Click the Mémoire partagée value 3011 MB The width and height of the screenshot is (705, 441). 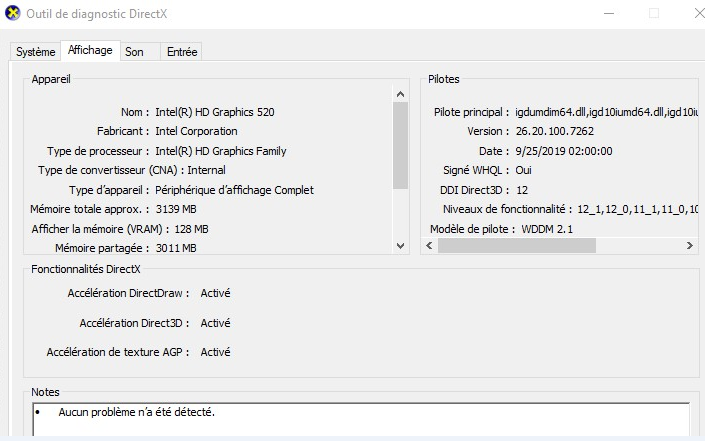point(176,248)
